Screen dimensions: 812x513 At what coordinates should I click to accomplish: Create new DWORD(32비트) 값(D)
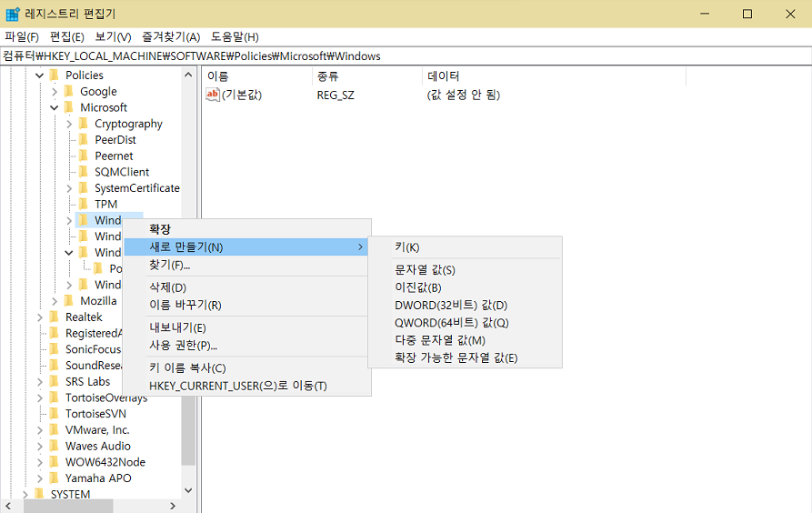tap(465, 305)
